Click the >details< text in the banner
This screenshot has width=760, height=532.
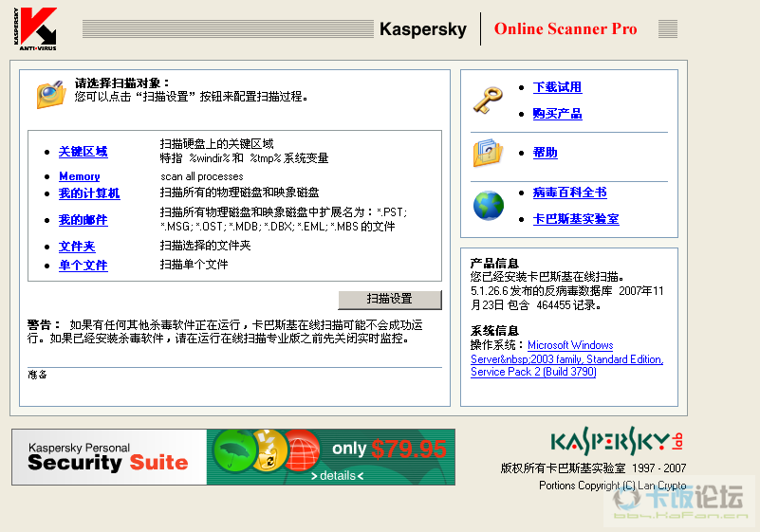pos(337,476)
